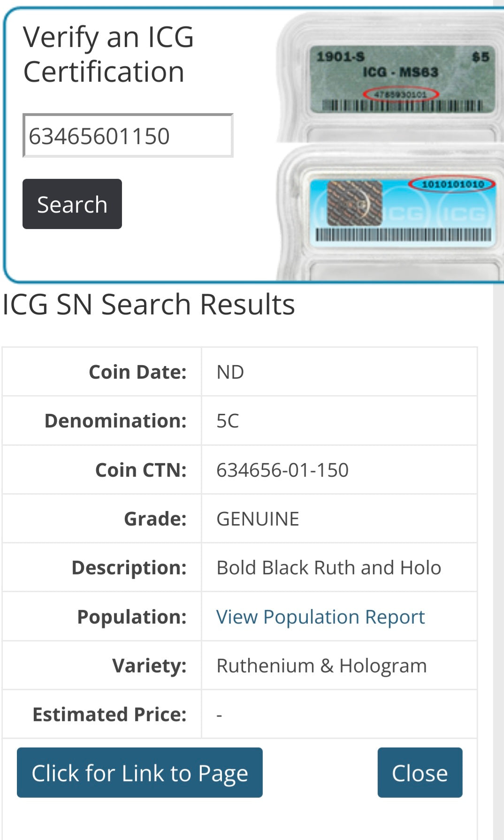Viewport: 504px width, 840px height.
Task: Select the Coin CTN value 634656-01-150
Action: pos(282,470)
